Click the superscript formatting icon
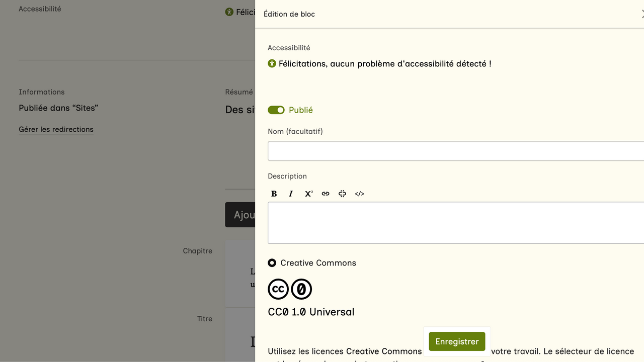Viewport: 644px width, 362px height. click(x=308, y=194)
